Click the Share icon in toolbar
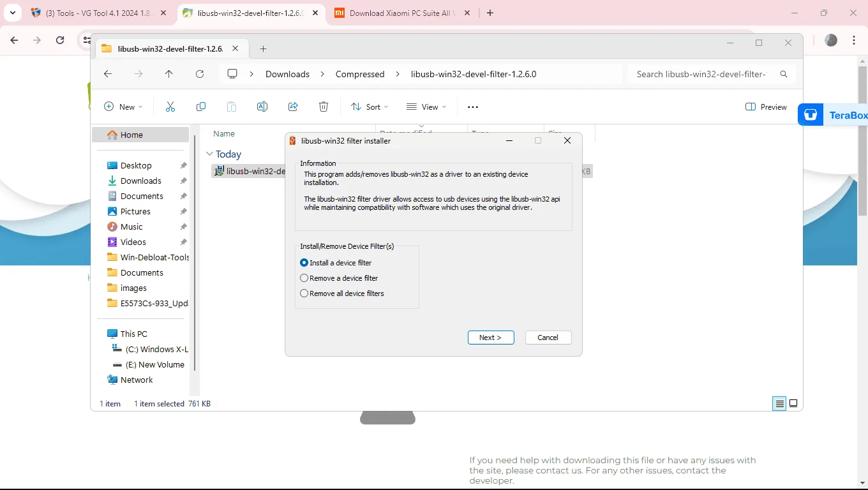868x490 pixels. [x=293, y=107]
